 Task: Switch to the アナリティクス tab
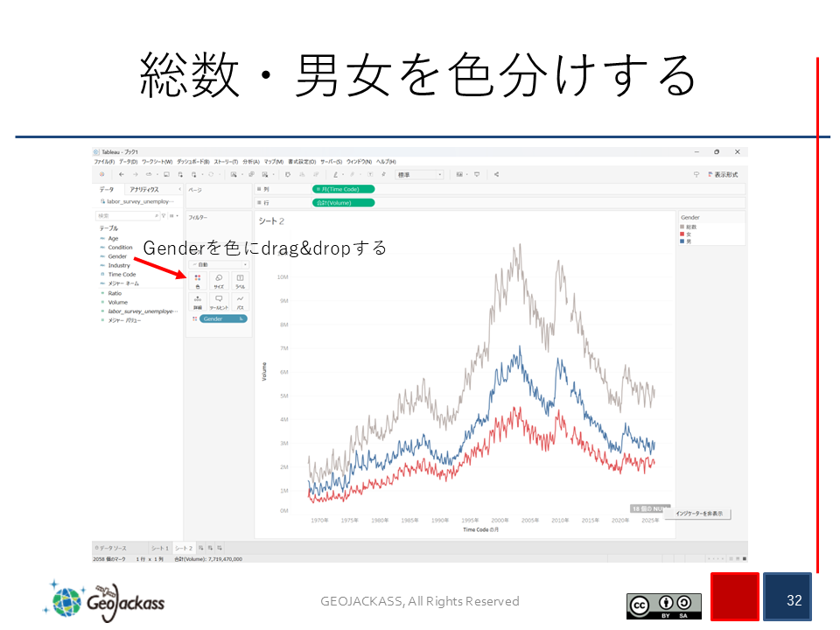coord(144,189)
